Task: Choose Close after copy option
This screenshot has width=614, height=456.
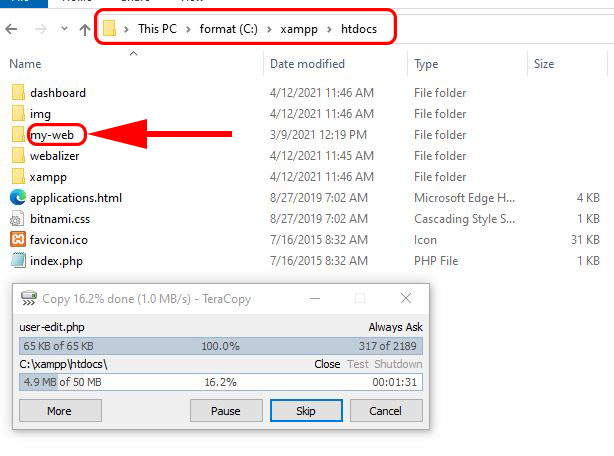Action: 327,364
